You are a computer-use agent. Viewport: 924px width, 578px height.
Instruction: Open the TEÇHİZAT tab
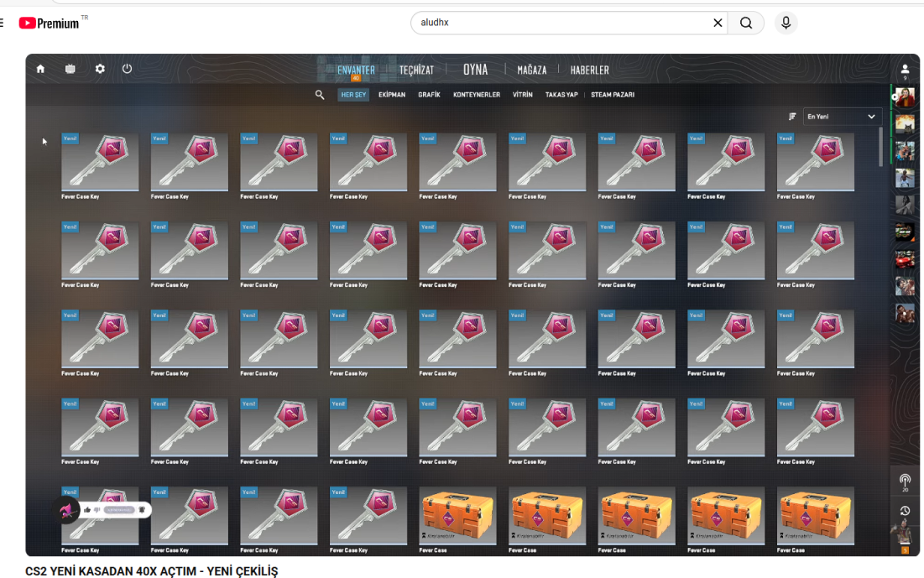[x=416, y=70]
